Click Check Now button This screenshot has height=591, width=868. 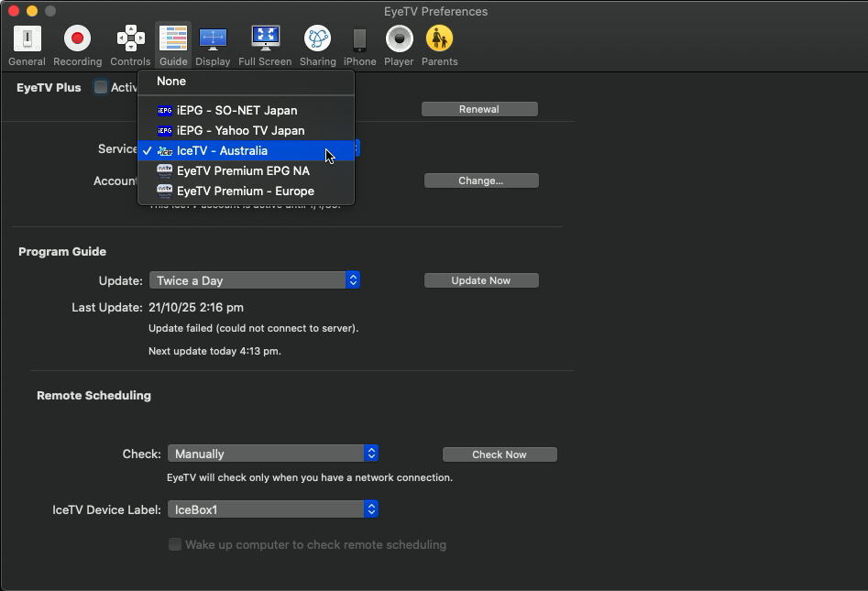500,454
